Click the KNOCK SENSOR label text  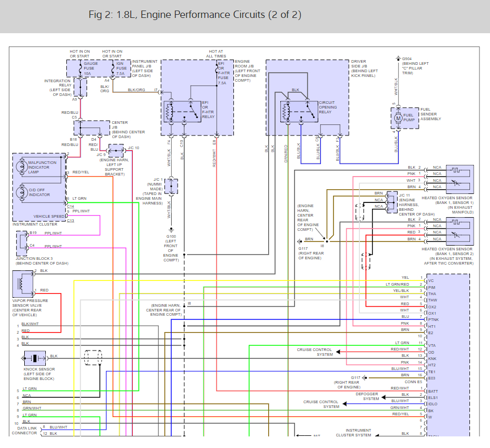39,369
